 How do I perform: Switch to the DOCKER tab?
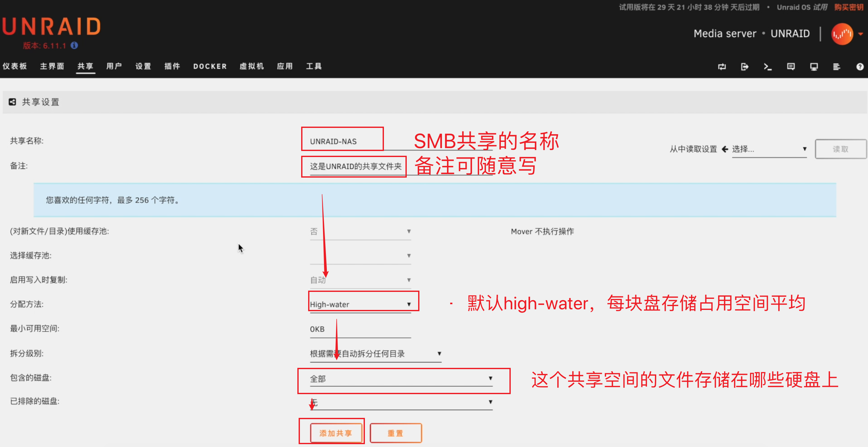click(x=210, y=66)
